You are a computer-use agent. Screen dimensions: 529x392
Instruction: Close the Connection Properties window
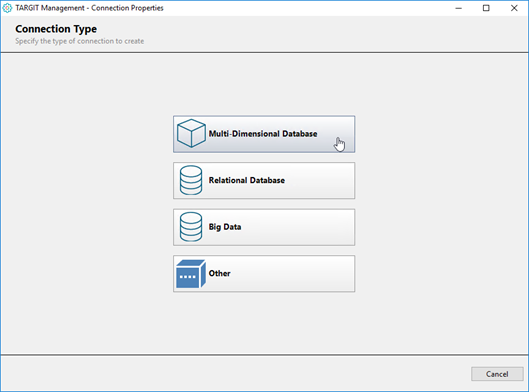coord(514,8)
